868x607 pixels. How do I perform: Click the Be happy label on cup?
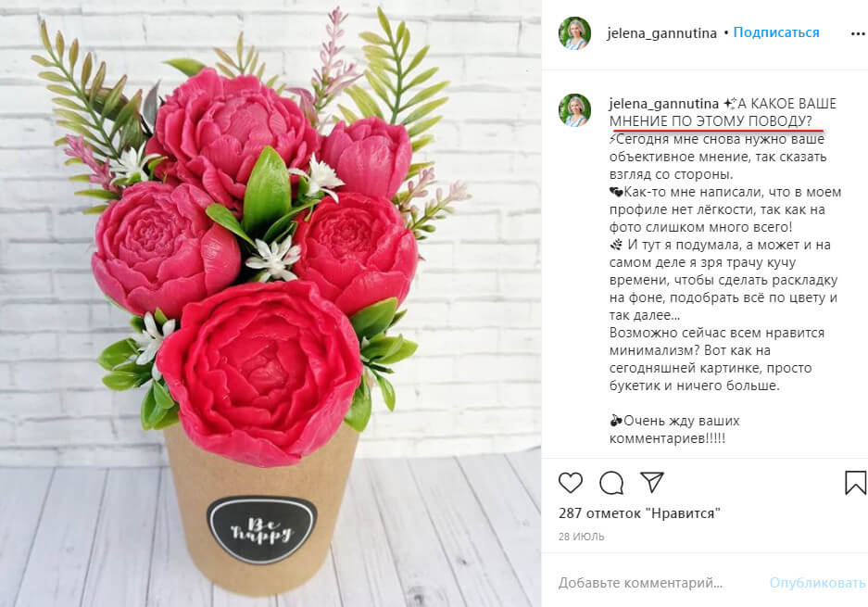tap(261, 530)
